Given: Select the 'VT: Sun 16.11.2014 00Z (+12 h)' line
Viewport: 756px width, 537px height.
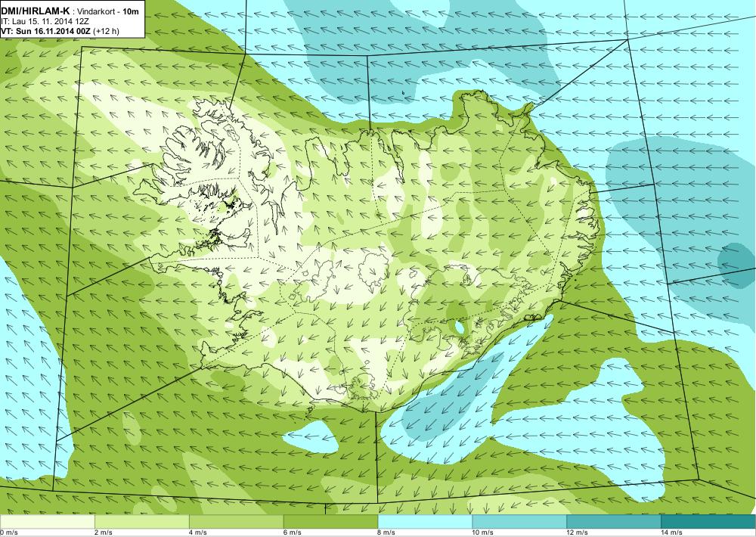Looking at the screenshot, I should [x=60, y=31].
